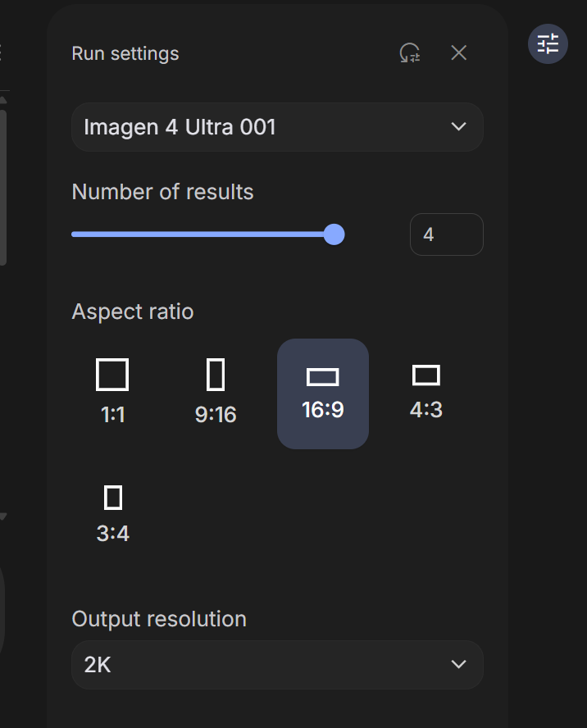Screen dimensions: 587x728
Task: Open the 2K output resolution dropdown
Action: click(277, 665)
